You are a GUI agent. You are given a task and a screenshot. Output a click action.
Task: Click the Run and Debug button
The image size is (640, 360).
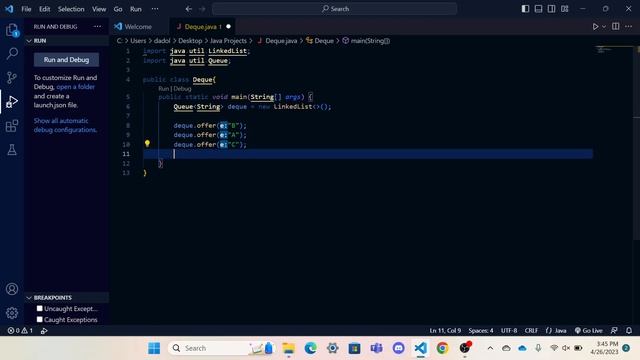tap(66, 60)
